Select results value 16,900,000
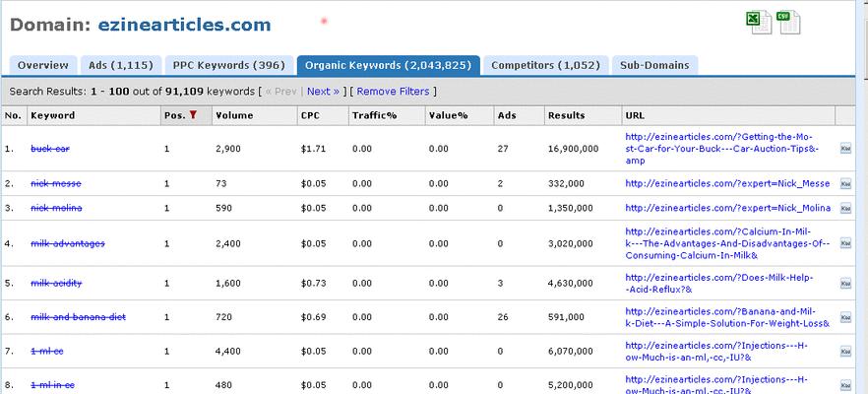The image size is (868, 394). click(574, 149)
